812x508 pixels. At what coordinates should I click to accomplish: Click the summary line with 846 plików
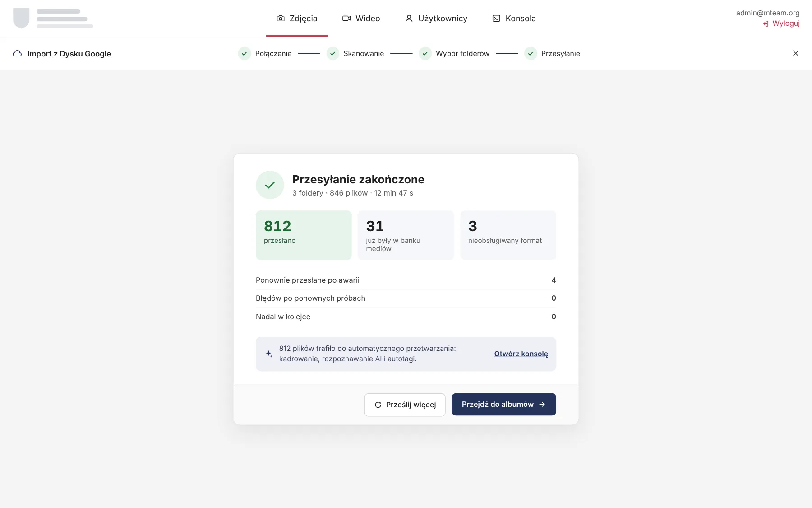click(353, 193)
